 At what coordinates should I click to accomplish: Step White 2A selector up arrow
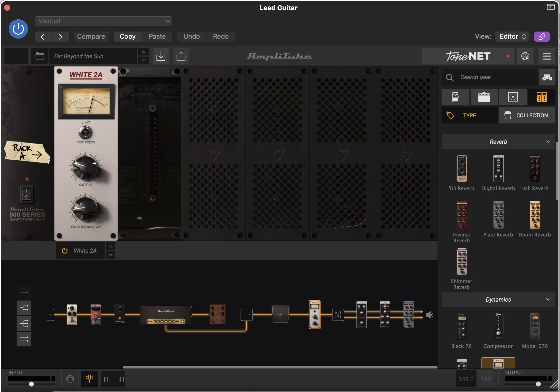tap(111, 247)
